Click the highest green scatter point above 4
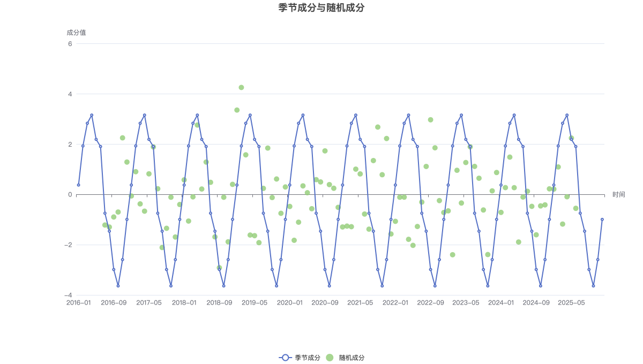The image size is (643, 364). [x=241, y=87]
